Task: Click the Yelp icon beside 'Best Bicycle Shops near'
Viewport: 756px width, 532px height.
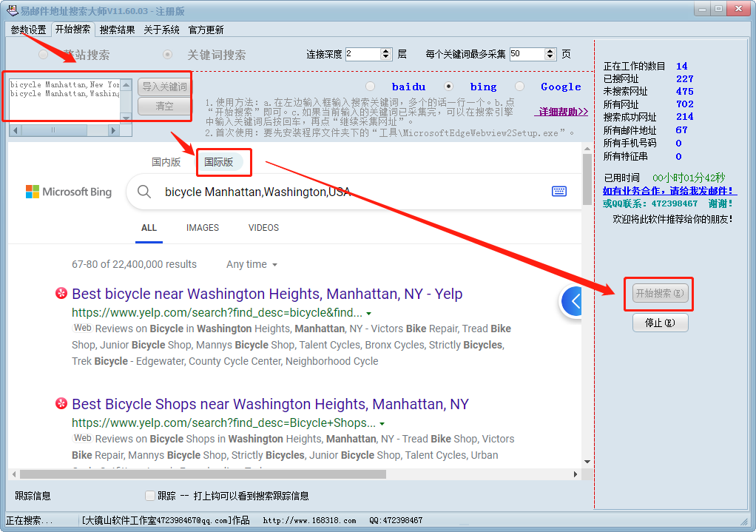Action: (61, 403)
